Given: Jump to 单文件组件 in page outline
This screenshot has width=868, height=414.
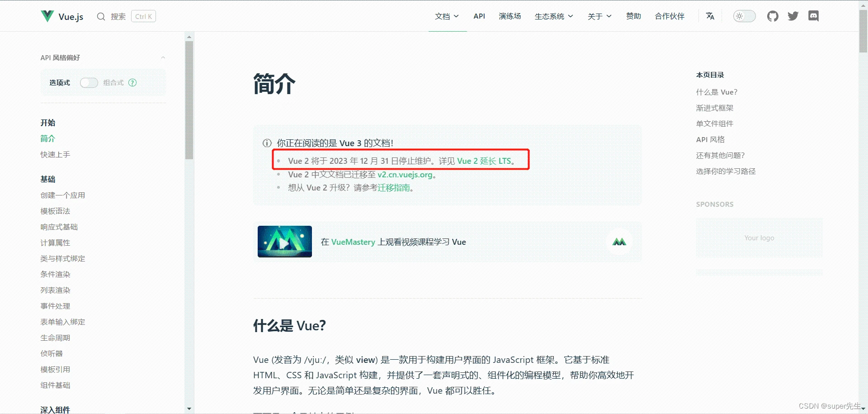Looking at the screenshot, I should [x=715, y=124].
